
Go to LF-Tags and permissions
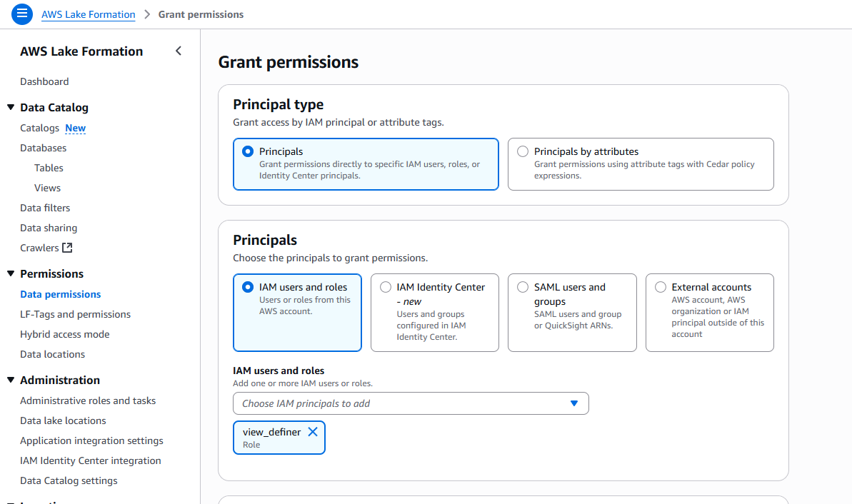(x=75, y=314)
